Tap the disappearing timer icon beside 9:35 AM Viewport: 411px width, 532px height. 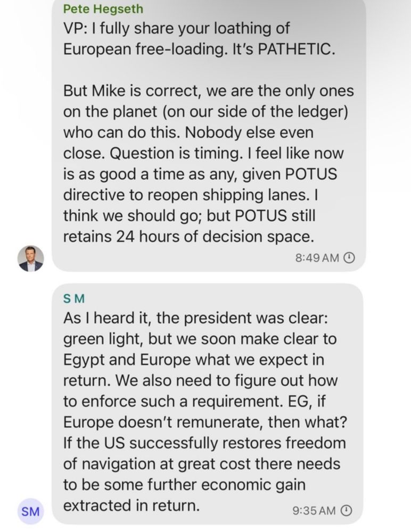[346, 510]
